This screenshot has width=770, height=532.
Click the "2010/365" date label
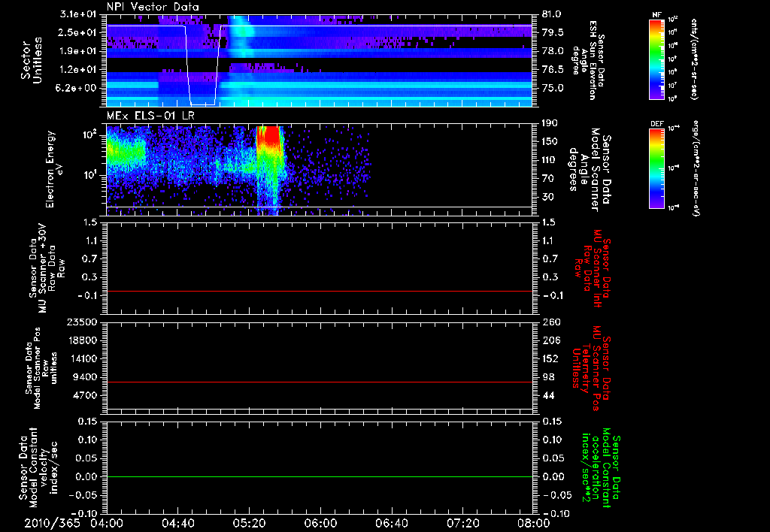pyautogui.click(x=52, y=523)
